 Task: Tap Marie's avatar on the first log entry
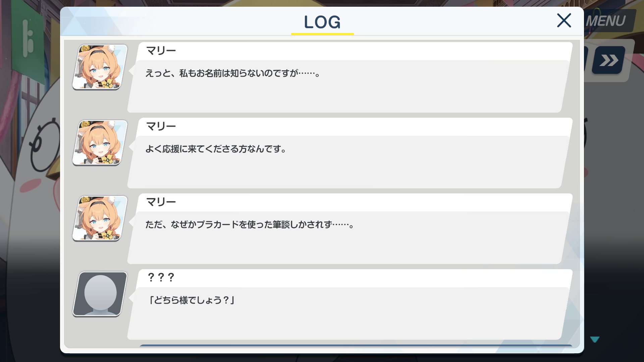[x=100, y=67]
